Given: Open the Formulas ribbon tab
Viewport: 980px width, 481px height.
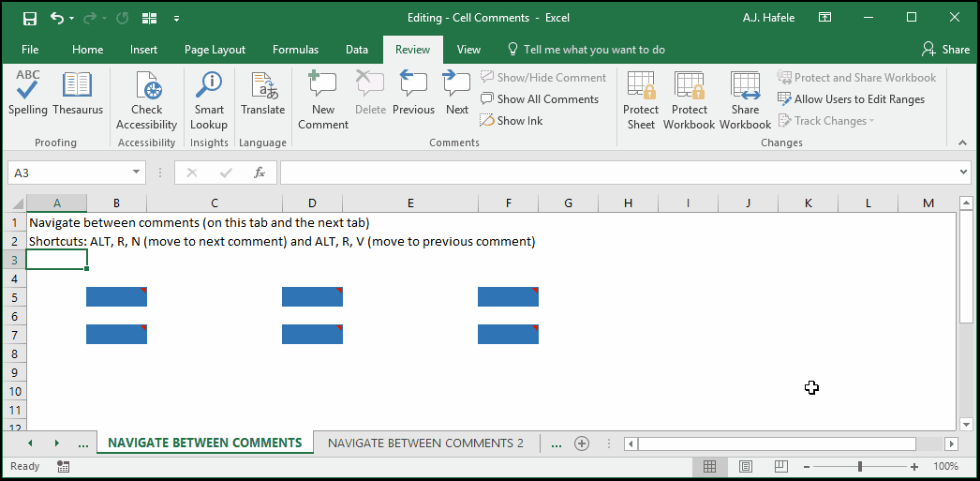Looking at the screenshot, I should coord(296,50).
